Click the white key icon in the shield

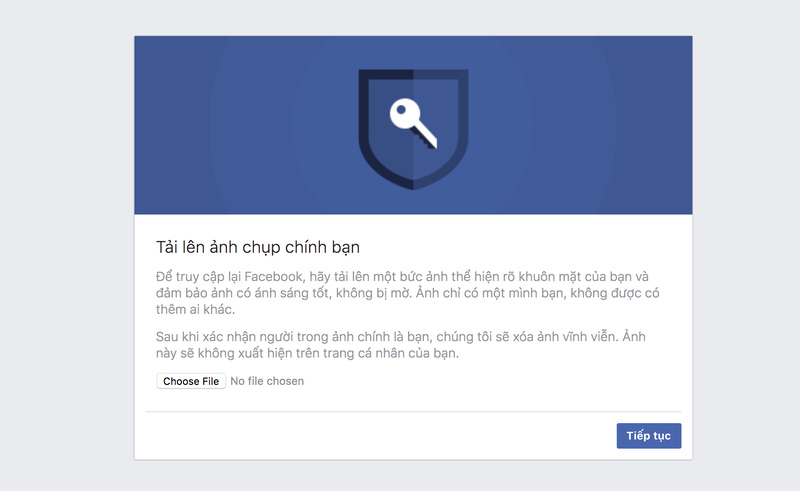click(x=414, y=123)
